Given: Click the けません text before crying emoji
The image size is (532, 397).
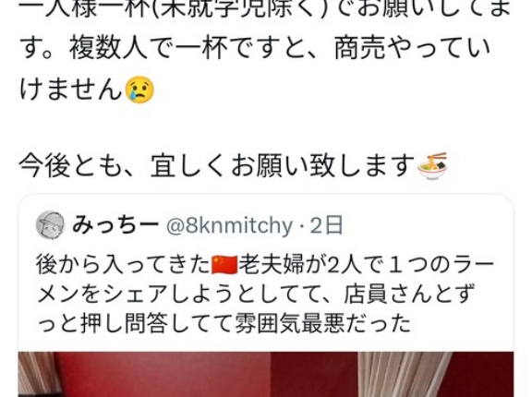Looking at the screenshot, I should 71,90.
